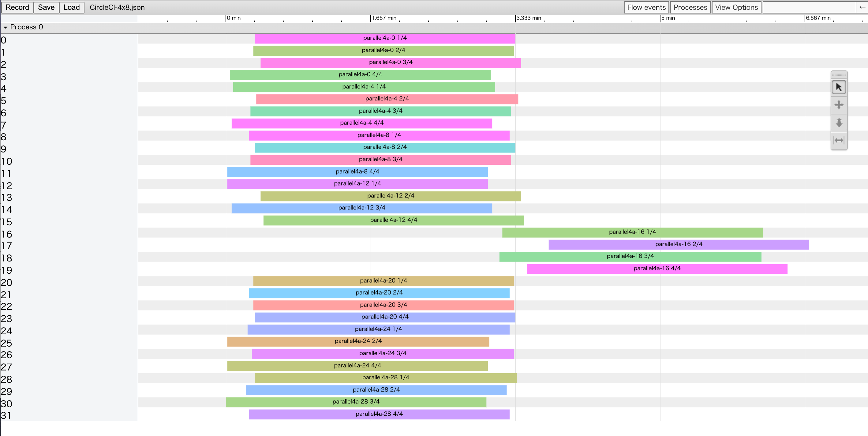
Task: Click the 0 min ruler marker
Action: [x=233, y=18]
